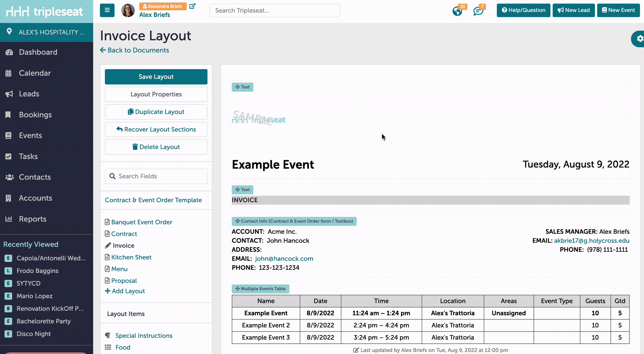This screenshot has height=354, width=644.
Task: Select the Invoice layout entry
Action: pos(123,245)
